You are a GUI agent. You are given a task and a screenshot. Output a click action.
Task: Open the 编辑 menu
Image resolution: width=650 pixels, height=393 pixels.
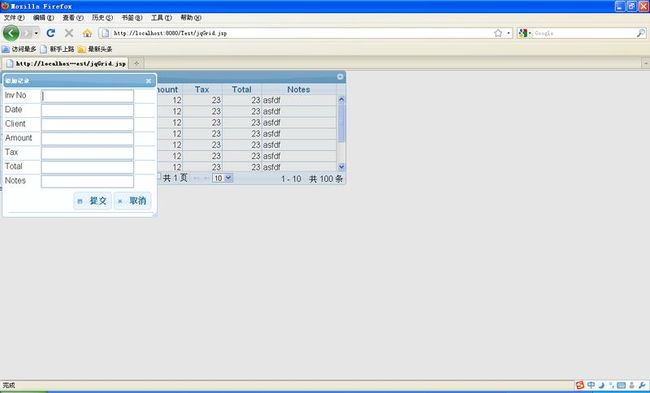click(43, 17)
